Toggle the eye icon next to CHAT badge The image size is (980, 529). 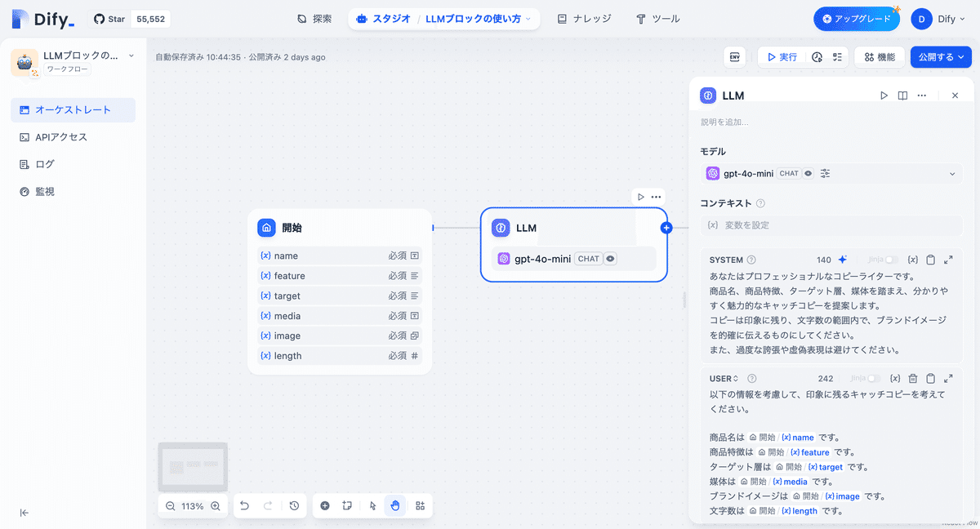tap(808, 173)
